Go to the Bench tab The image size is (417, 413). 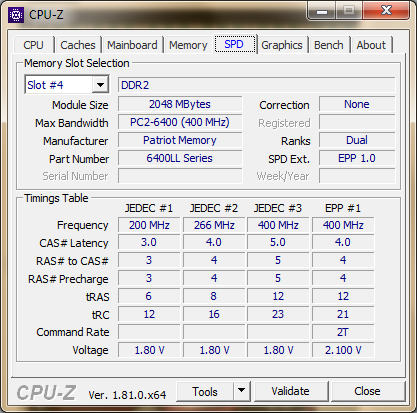pos(329,45)
